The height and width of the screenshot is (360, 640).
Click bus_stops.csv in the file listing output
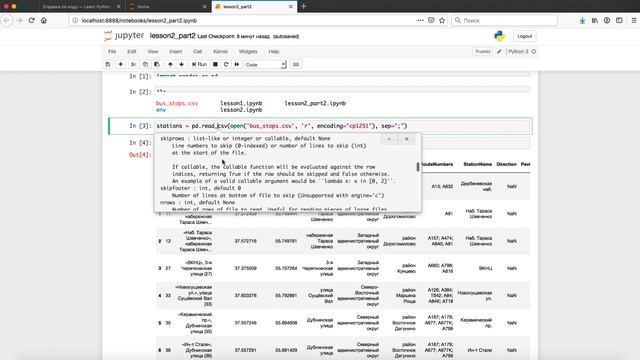(177, 103)
